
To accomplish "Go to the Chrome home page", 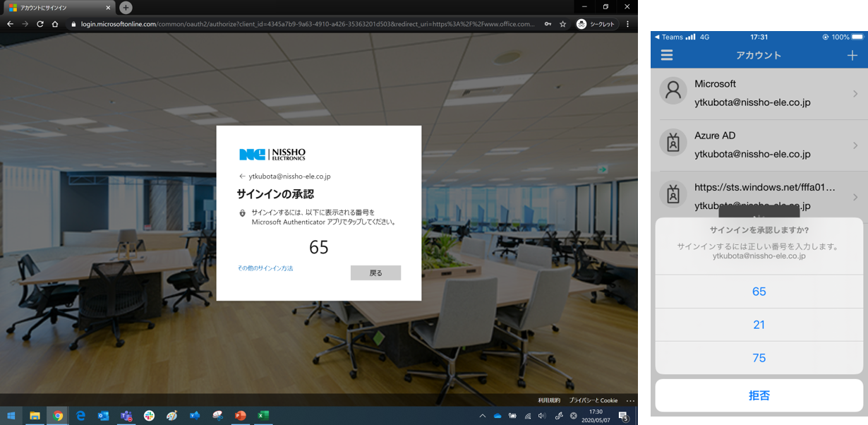I will point(55,24).
